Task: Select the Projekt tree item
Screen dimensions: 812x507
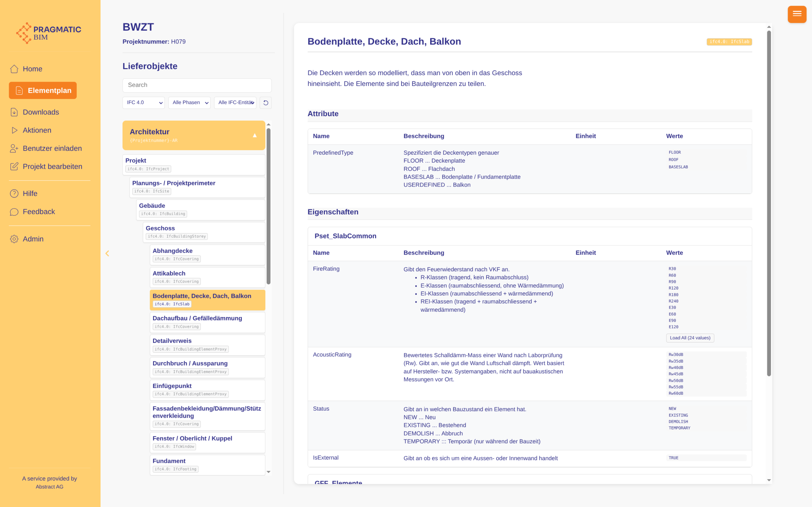Action: click(194, 165)
